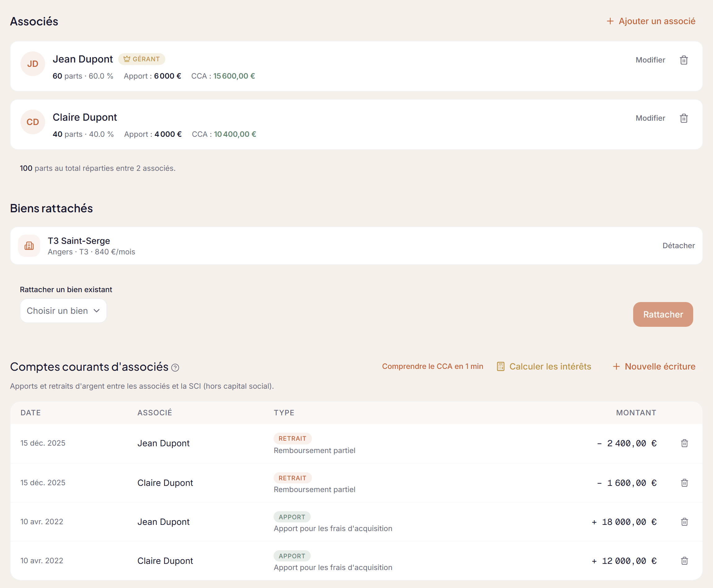Viewport: 713px width, 588px height.
Task: Click the TYPE column header
Action: tap(284, 413)
